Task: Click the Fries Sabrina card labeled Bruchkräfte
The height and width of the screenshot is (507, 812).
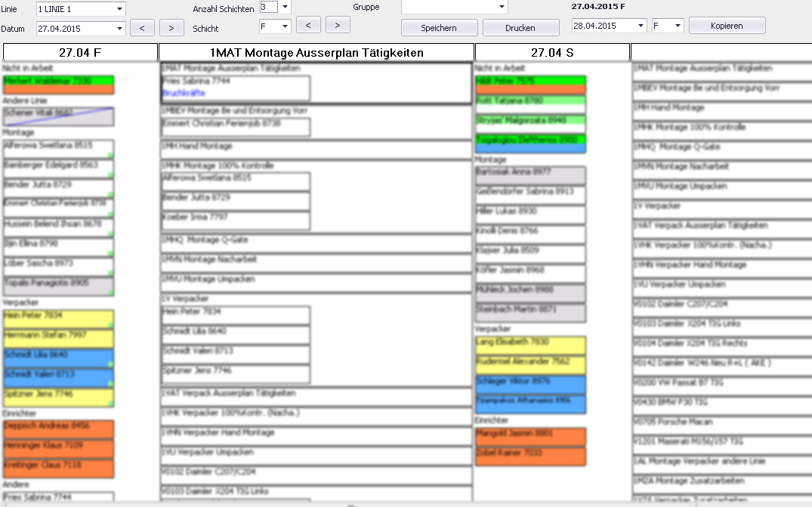Action: pyautogui.click(x=236, y=88)
